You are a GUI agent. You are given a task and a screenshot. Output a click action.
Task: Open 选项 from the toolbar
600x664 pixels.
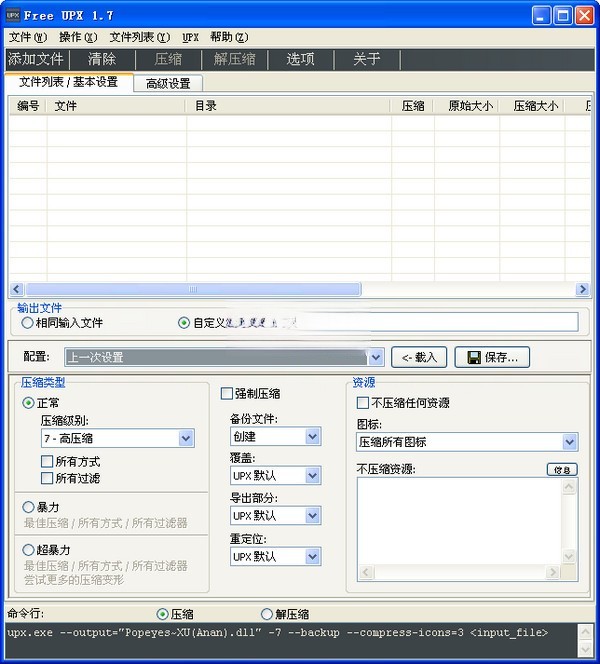[x=301, y=59]
